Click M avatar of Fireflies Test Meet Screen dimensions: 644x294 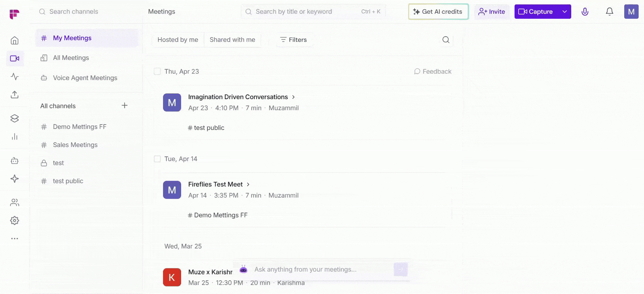coord(172,190)
